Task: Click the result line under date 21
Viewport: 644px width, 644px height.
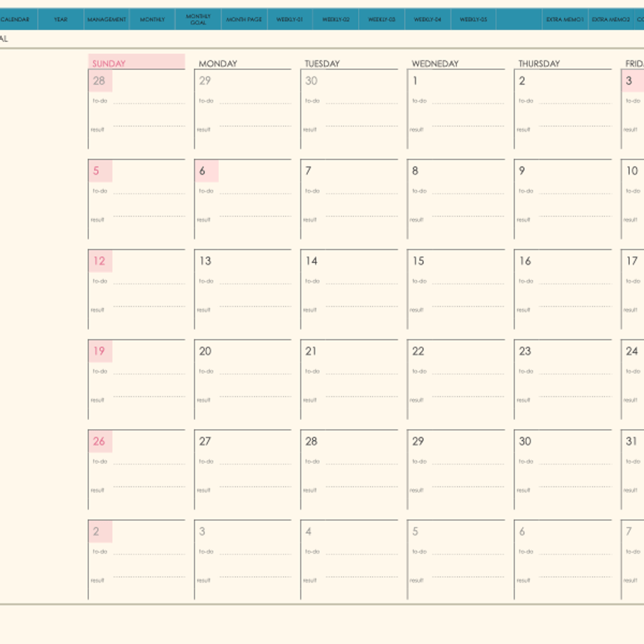Action: [362, 396]
